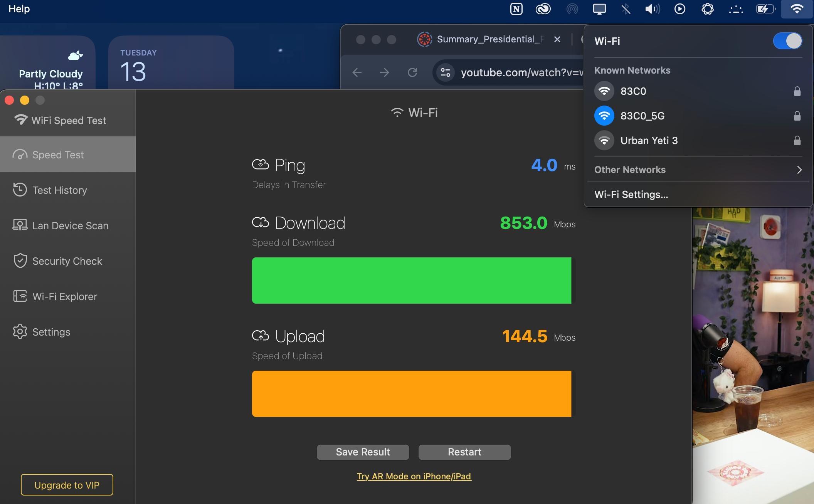Open Wi-Fi Explorer from the sidebar
The height and width of the screenshot is (504, 814).
pyautogui.click(x=64, y=296)
